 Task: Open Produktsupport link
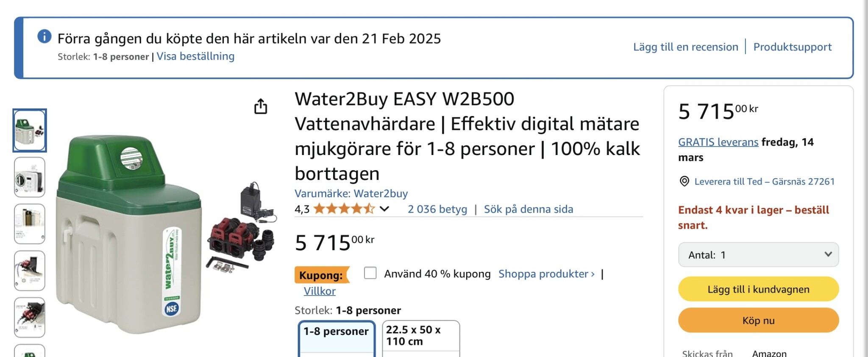792,47
